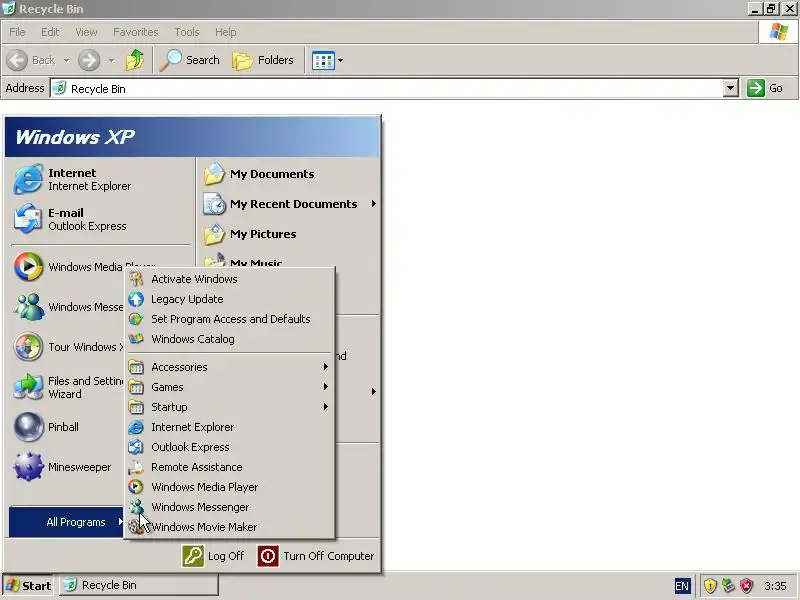Open the Edit menu
The image size is (800, 600).
(x=50, y=32)
